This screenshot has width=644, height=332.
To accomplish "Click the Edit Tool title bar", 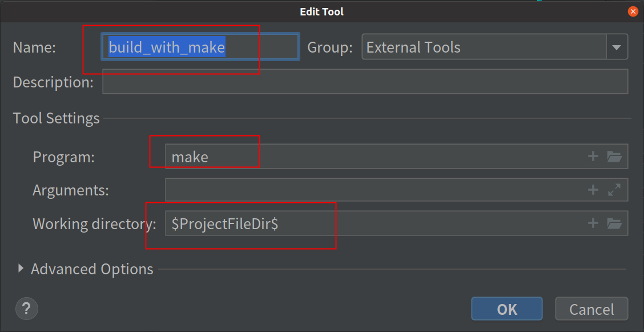I will pos(321,12).
